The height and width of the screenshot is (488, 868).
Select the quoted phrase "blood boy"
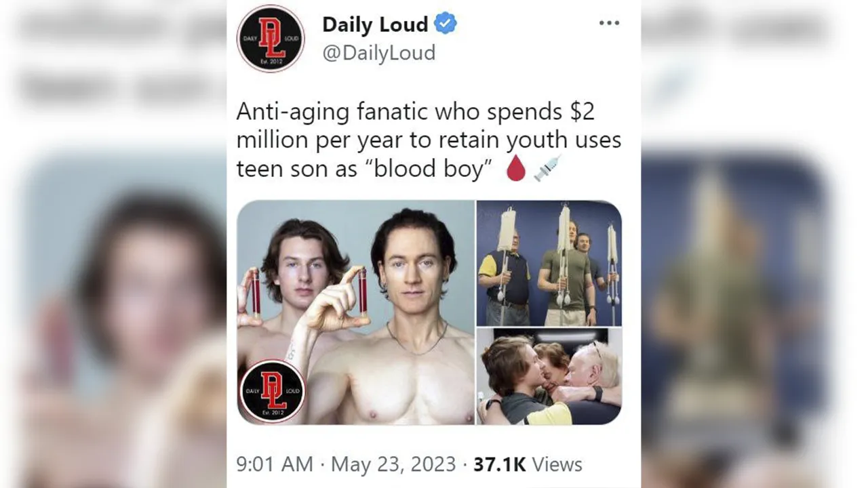click(x=432, y=169)
